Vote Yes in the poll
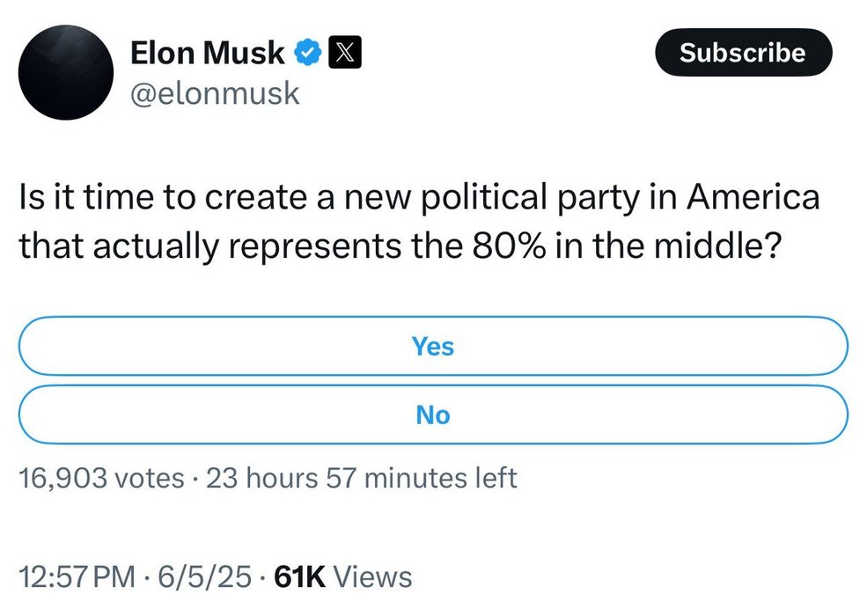 tap(433, 346)
